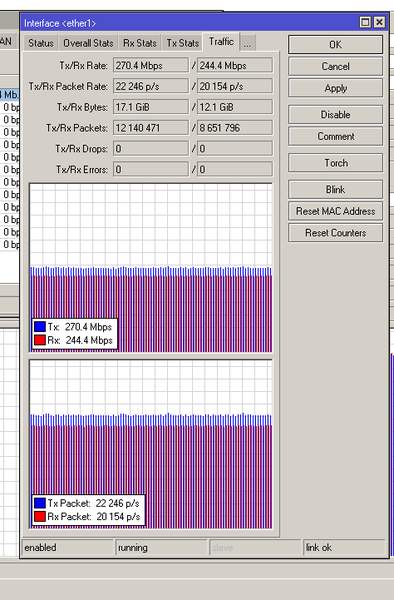Click the red Rx Packet legend swatch
This screenshot has height=600, width=394.
coord(40,517)
